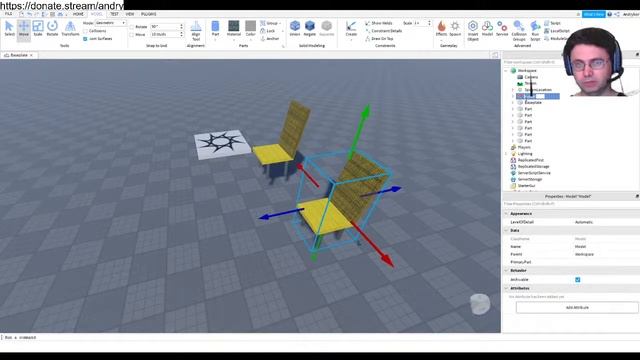
Task: Pick the Rotate tool
Action: (x=52, y=29)
